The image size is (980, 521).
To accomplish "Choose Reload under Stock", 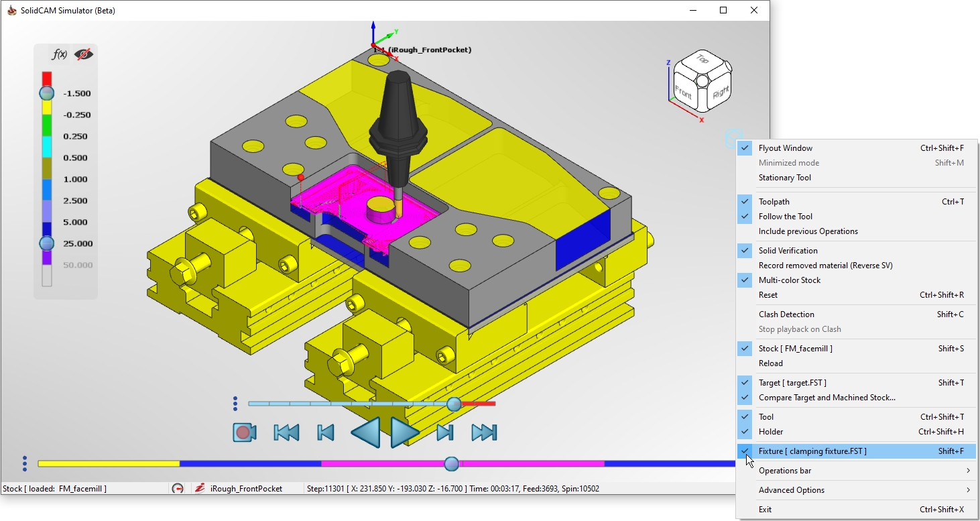I will point(856,363).
